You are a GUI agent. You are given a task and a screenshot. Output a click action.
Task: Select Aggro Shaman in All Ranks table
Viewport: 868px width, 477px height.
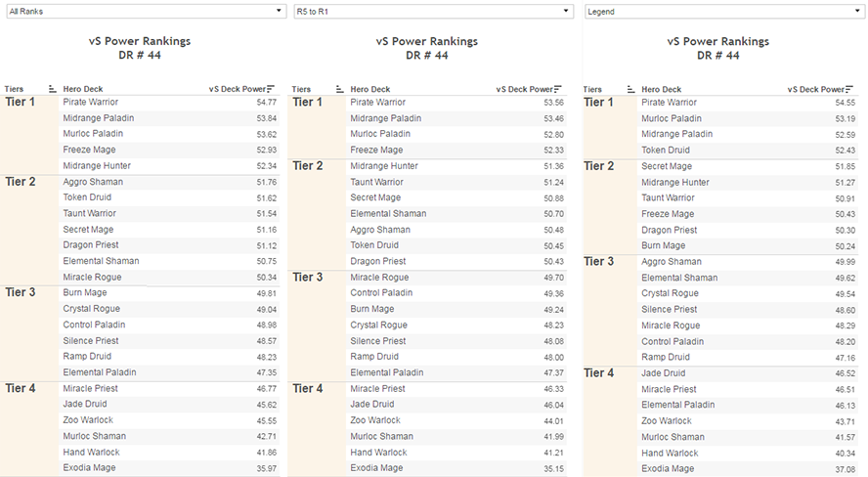93,182
